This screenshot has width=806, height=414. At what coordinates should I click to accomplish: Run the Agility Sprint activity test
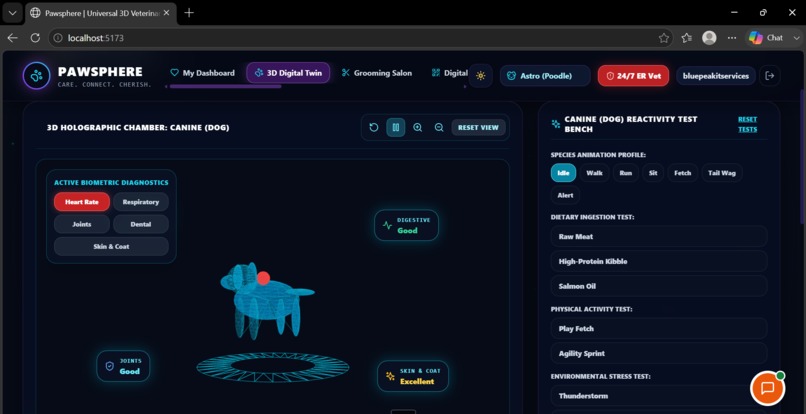659,353
